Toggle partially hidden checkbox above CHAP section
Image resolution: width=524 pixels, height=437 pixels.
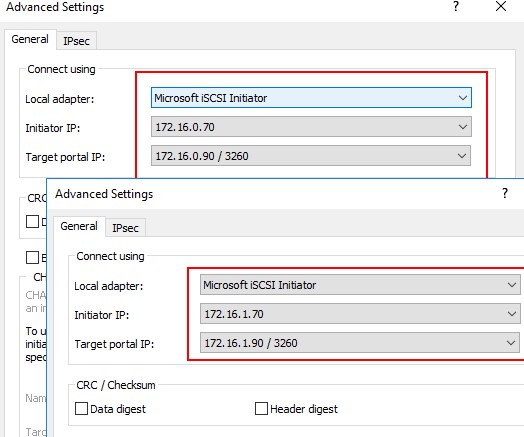click(32, 258)
